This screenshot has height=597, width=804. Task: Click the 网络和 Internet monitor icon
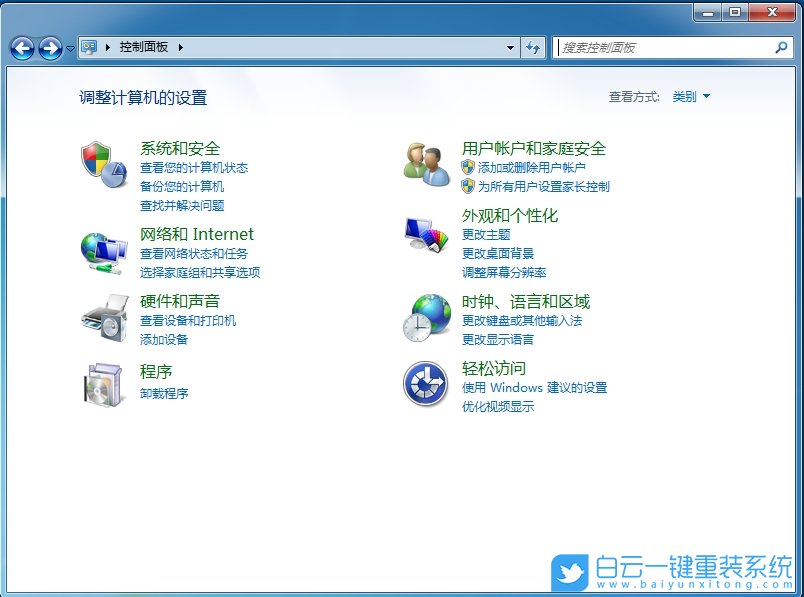tap(104, 250)
